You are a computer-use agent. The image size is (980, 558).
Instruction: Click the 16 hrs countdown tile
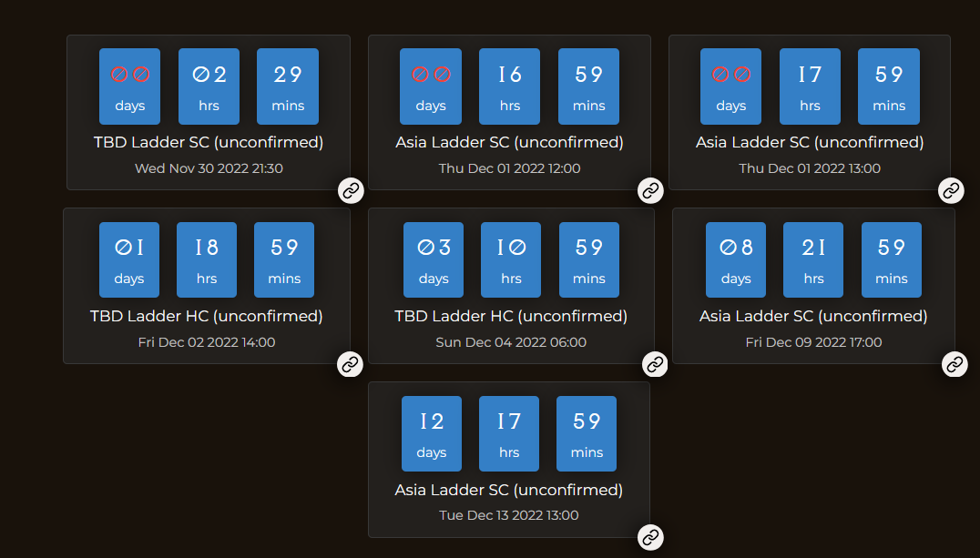click(509, 86)
